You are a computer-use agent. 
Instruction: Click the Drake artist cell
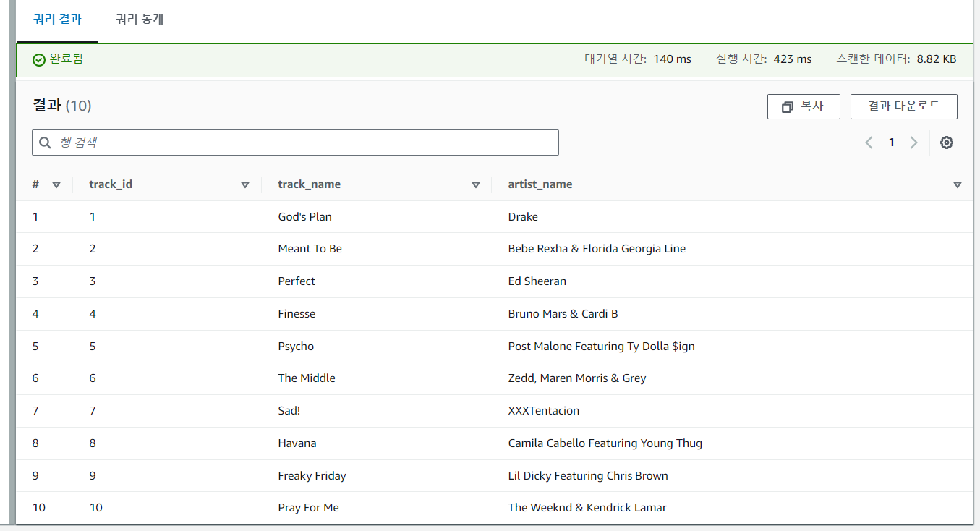(x=523, y=217)
